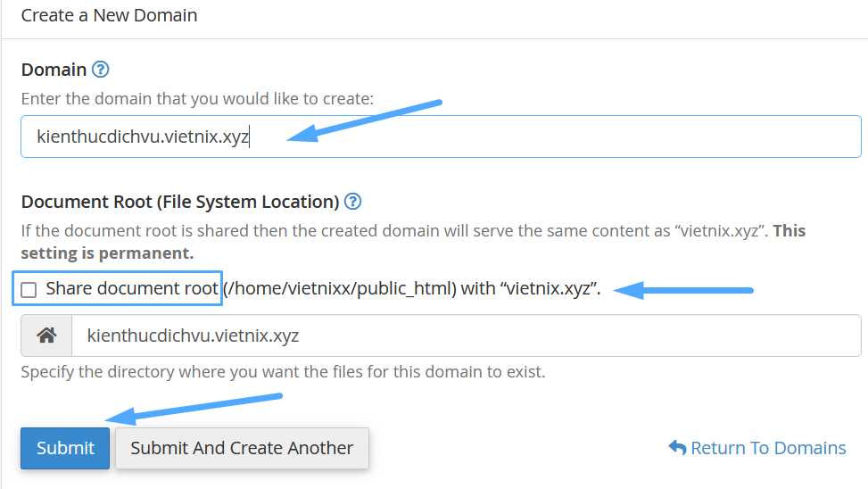Click the "Create a New Domain" heading
Screen dimensions: 868x489
109,15
